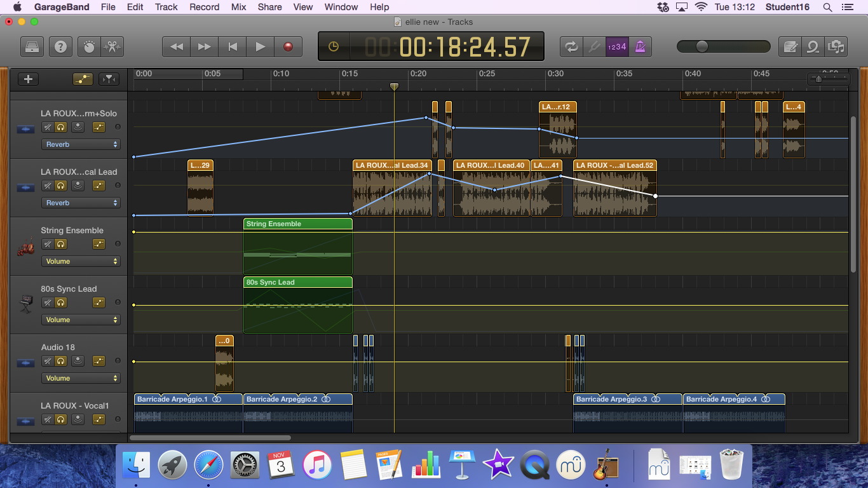868x488 pixels.
Task: Show the Smart Controls knob button
Action: coord(89,46)
